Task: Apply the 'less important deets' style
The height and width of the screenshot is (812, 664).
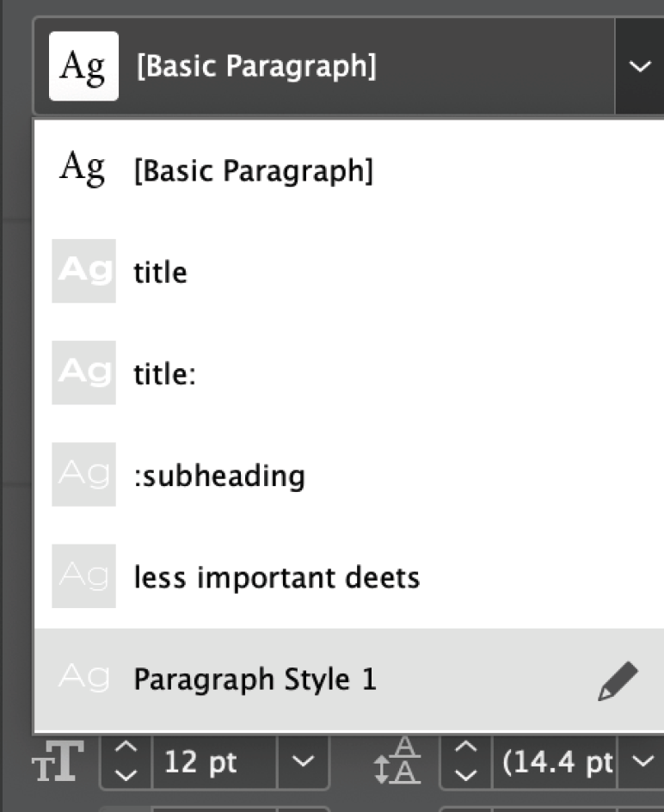Action: [349, 576]
